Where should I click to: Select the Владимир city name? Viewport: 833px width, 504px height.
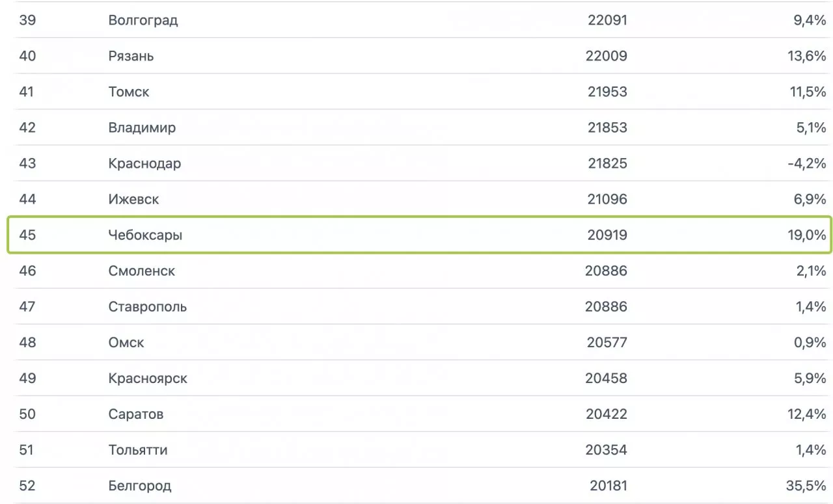pyautogui.click(x=142, y=127)
